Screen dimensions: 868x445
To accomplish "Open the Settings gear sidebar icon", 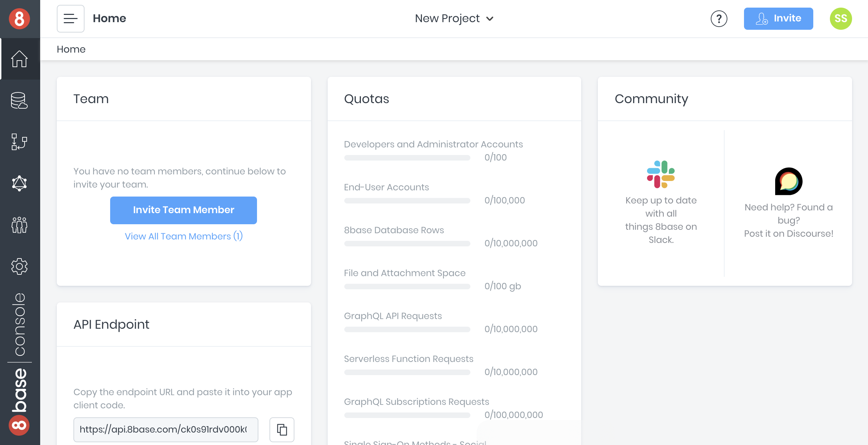I will (19, 266).
